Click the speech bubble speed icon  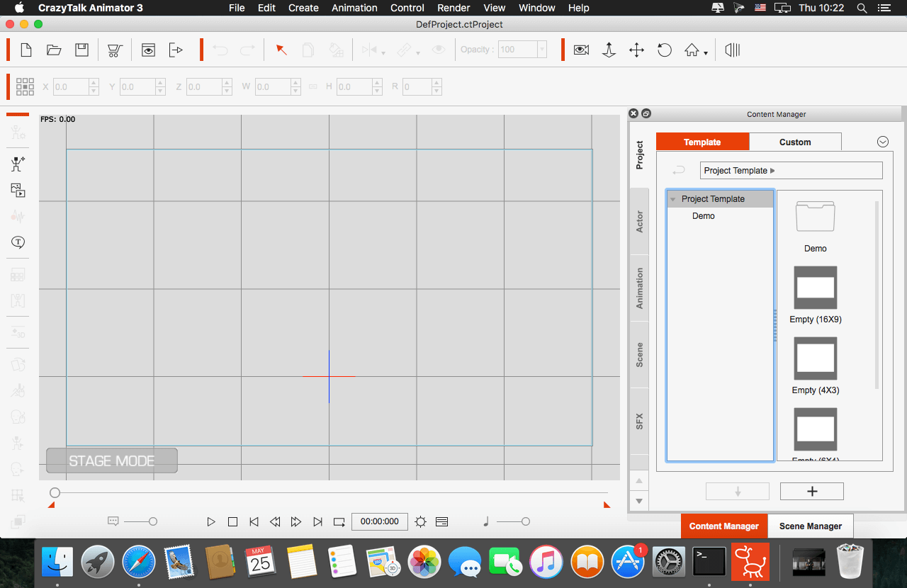tap(113, 521)
